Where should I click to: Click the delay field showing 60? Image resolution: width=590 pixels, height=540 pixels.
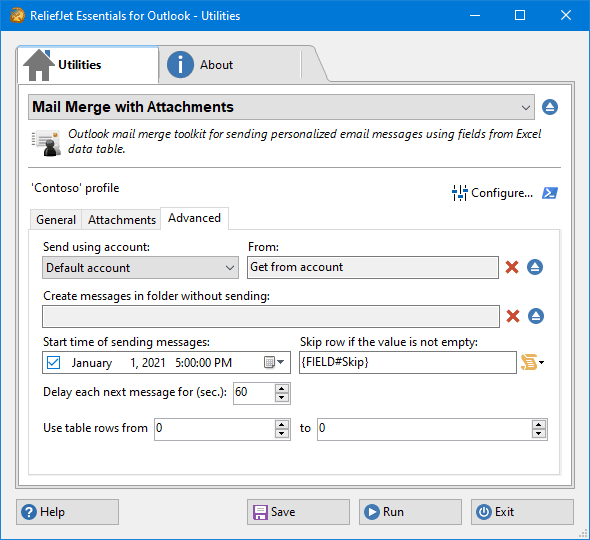tap(254, 393)
